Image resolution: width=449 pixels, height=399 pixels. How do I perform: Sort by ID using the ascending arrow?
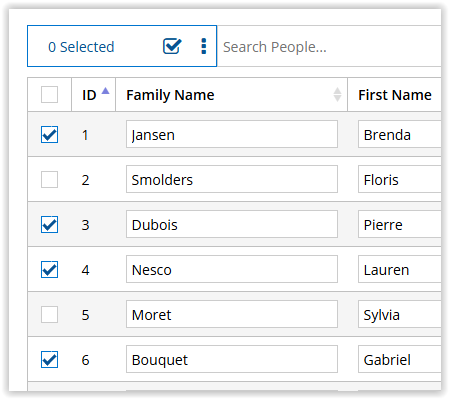[105, 91]
